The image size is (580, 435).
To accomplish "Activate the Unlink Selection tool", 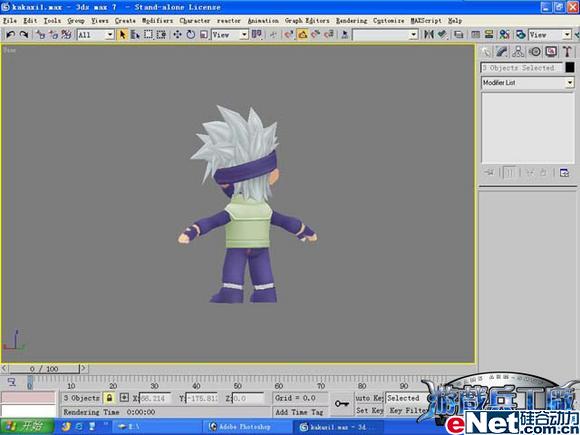I will (54, 35).
